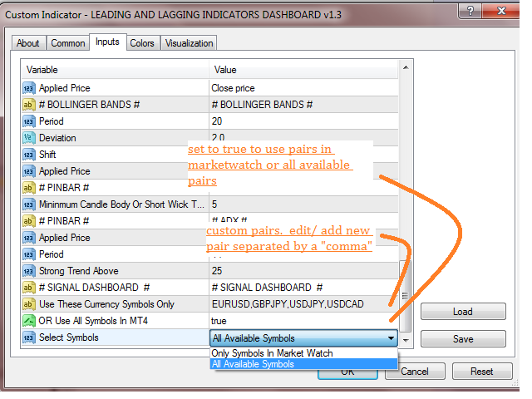Edit the EURUSD,GBPJPY currency symbols value field

coord(299,304)
